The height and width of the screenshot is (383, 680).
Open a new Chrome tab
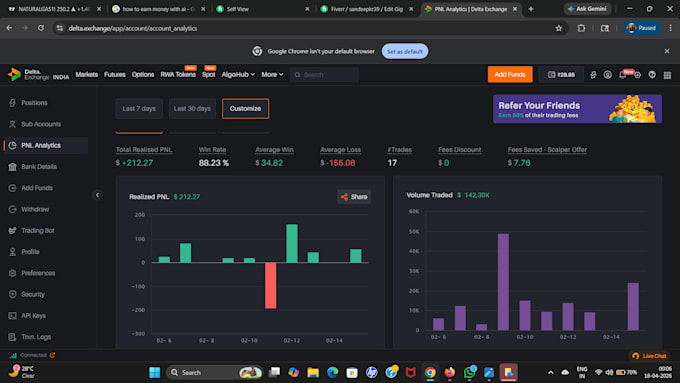pos(531,9)
